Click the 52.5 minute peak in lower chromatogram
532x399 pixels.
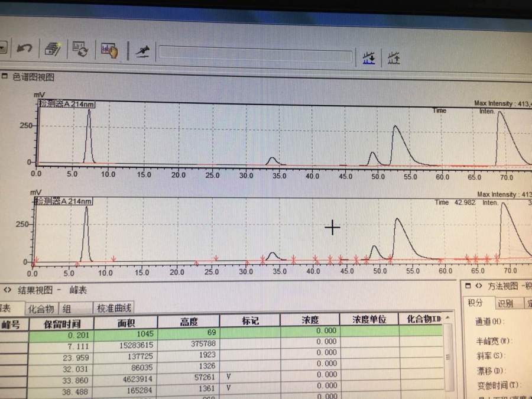point(400,238)
